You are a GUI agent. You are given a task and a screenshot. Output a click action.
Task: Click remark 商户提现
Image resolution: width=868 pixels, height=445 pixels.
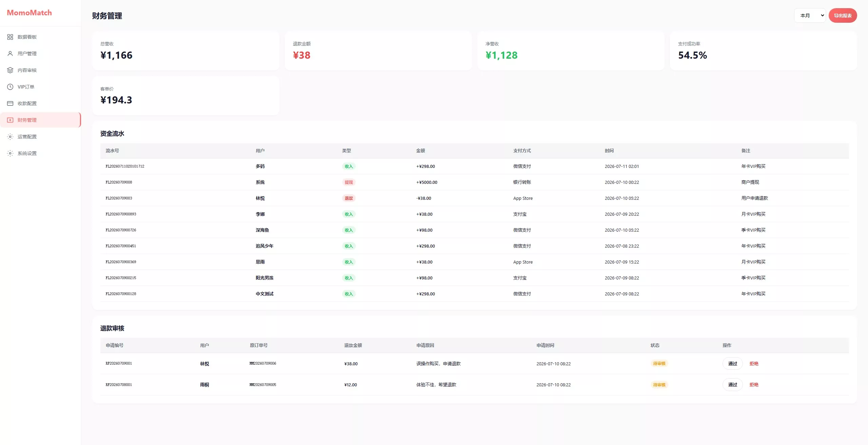750,182
